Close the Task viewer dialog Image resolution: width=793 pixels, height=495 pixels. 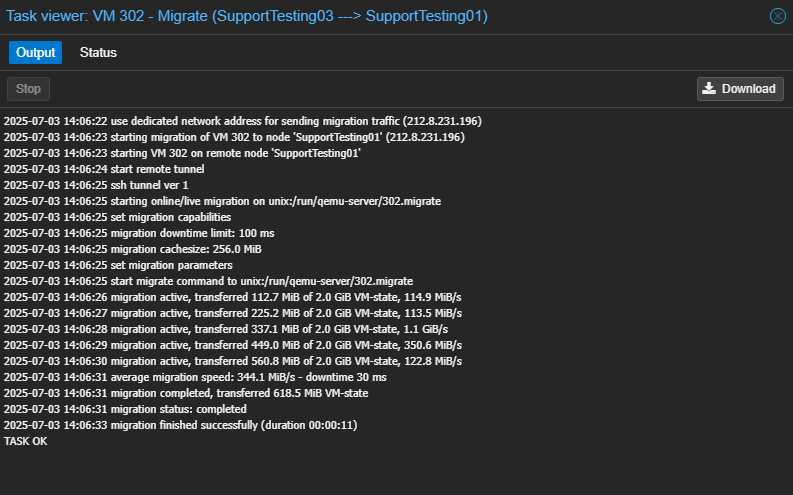click(777, 16)
